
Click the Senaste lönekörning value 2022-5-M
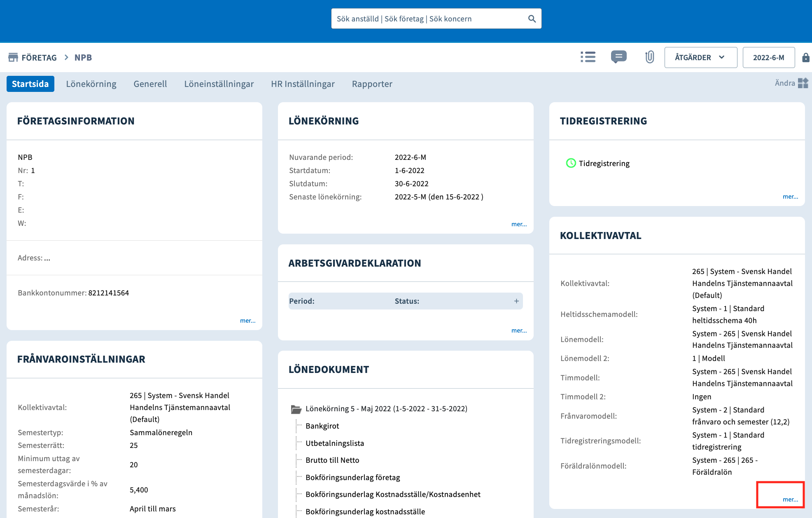click(439, 197)
